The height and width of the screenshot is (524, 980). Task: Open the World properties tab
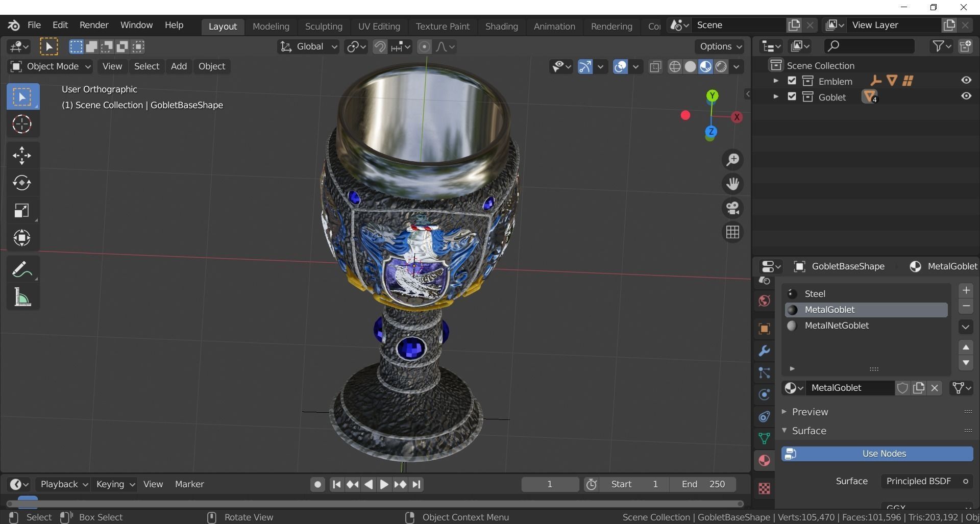764,301
